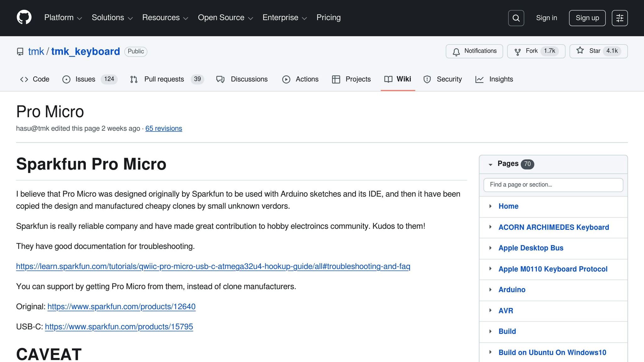Open the GitHub homepage logo
Screen dimensions: 644x362
24,17
